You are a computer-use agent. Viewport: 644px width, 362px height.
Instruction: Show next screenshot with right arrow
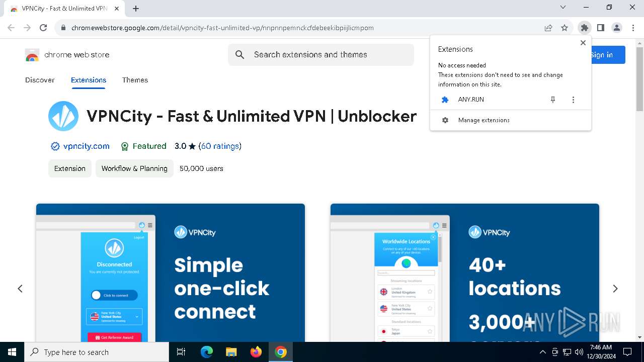615,289
